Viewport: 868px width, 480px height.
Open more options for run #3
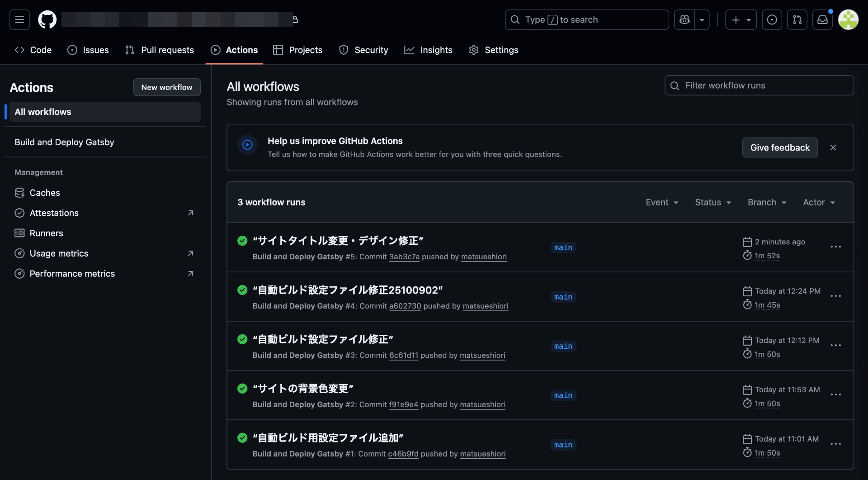pos(835,346)
